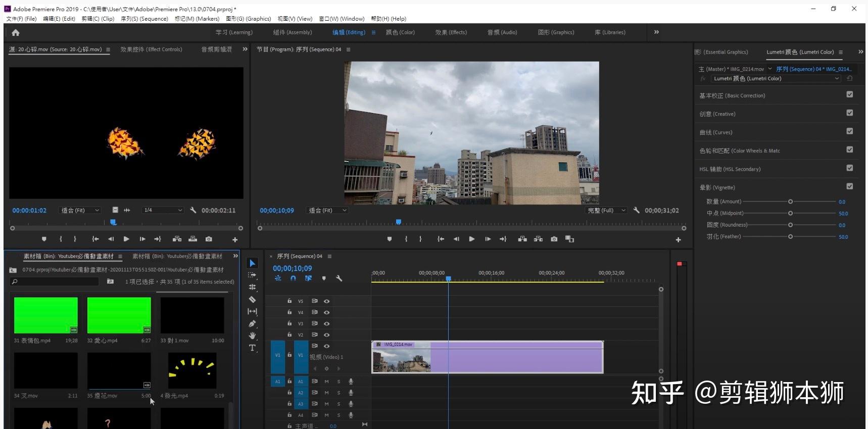Select the Ripple Edit tool

tap(252, 287)
